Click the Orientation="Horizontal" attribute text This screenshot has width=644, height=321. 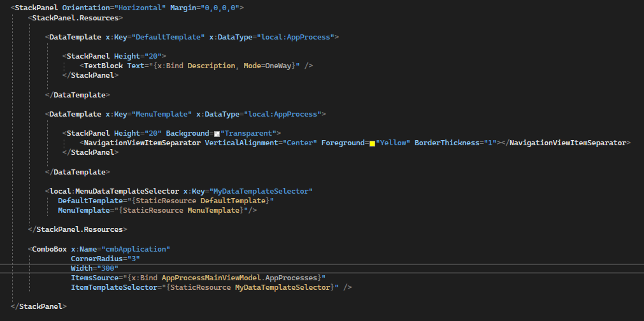(x=114, y=8)
